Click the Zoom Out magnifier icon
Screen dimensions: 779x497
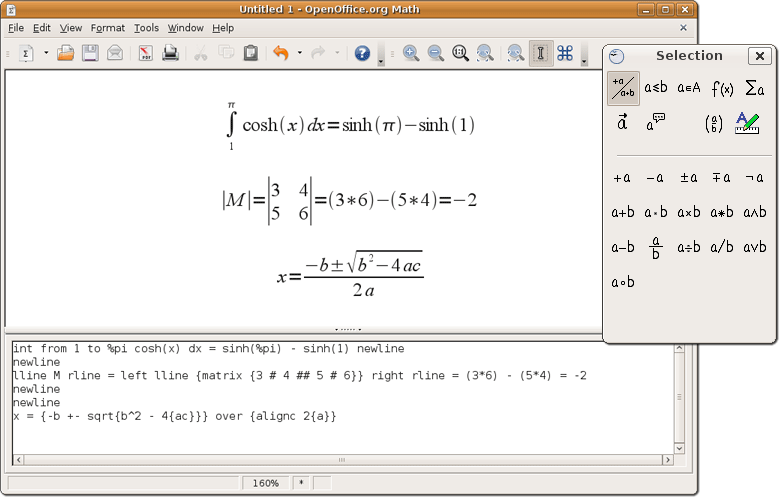[x=436, y=53]
